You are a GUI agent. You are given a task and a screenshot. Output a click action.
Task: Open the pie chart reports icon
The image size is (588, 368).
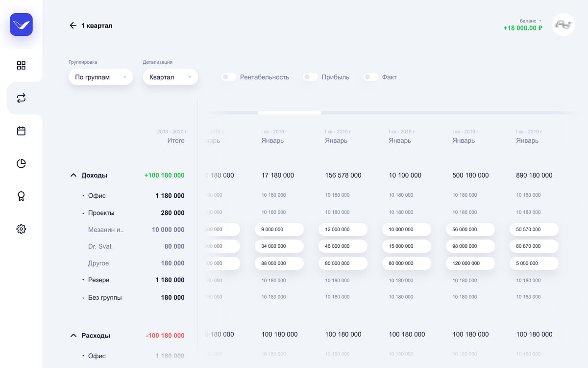21,163
